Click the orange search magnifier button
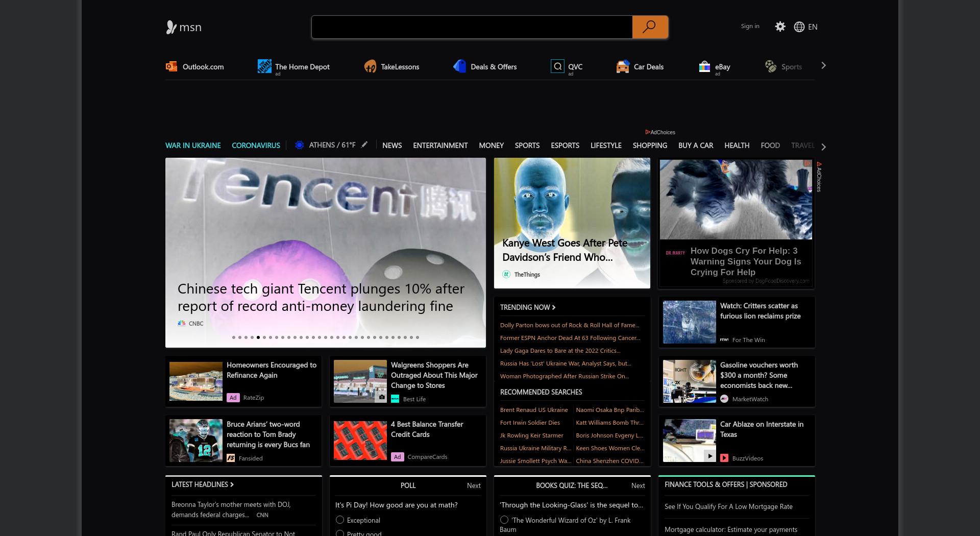Viewport: 980px width, 536px height. 650,27
